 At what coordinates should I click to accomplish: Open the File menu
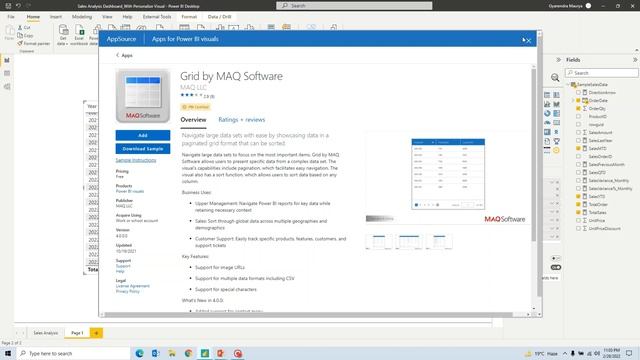pos(11,17)
